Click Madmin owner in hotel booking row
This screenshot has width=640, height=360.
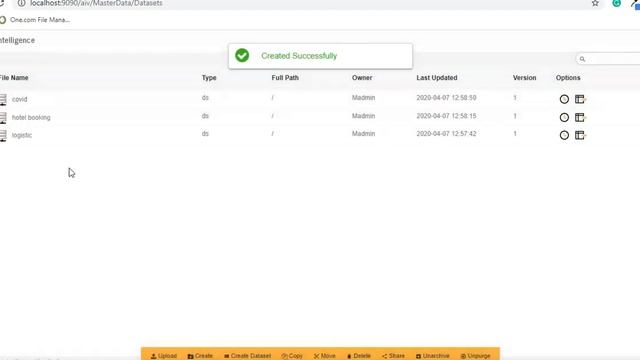363,116
